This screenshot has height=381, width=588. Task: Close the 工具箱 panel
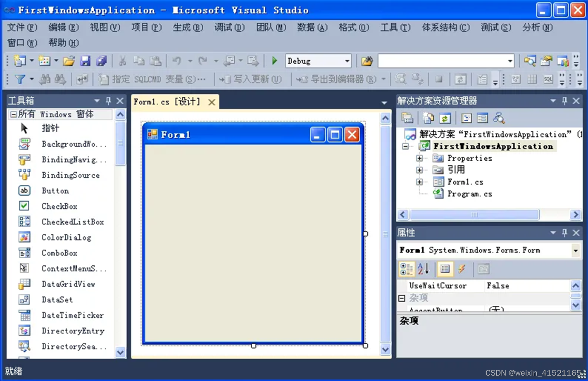[x=120, y=100]
